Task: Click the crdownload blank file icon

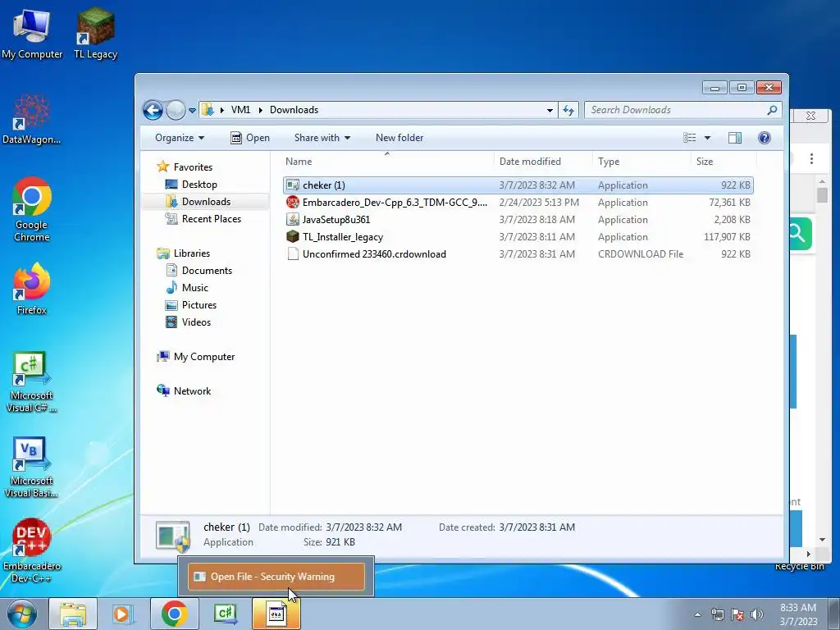Action: coord(293,254)
